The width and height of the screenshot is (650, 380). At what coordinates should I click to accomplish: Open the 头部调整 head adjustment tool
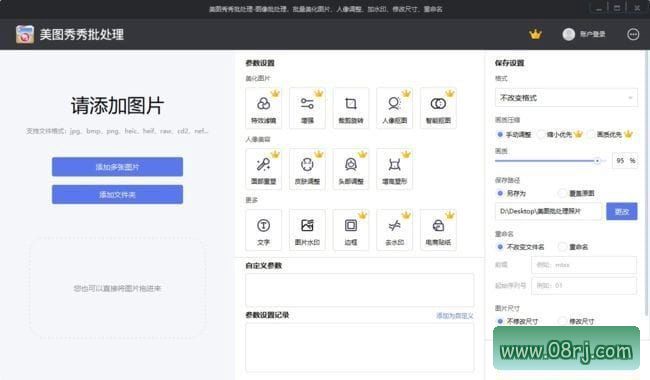(x=351, y=169)
